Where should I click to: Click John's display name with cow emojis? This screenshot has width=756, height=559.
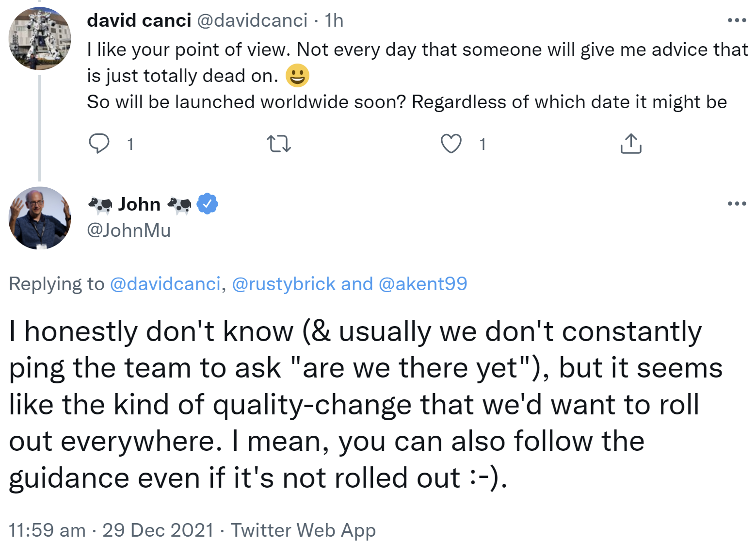click(x=139, y=204)
